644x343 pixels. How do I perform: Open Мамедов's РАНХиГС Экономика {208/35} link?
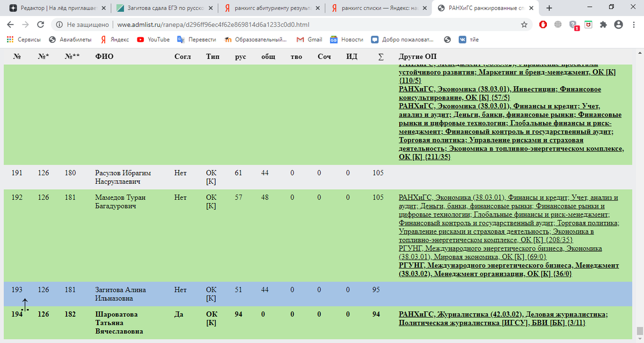point(509,219)
